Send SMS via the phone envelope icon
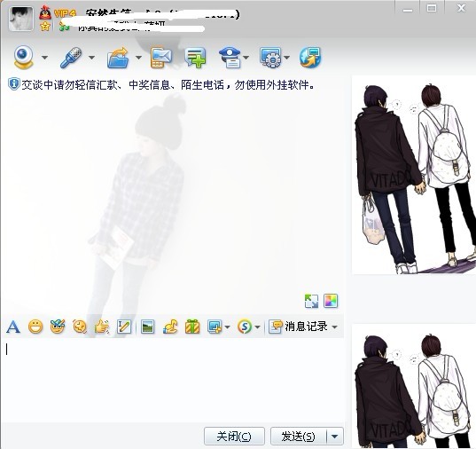The image size is (476, 449). click(x=161, y=57)
